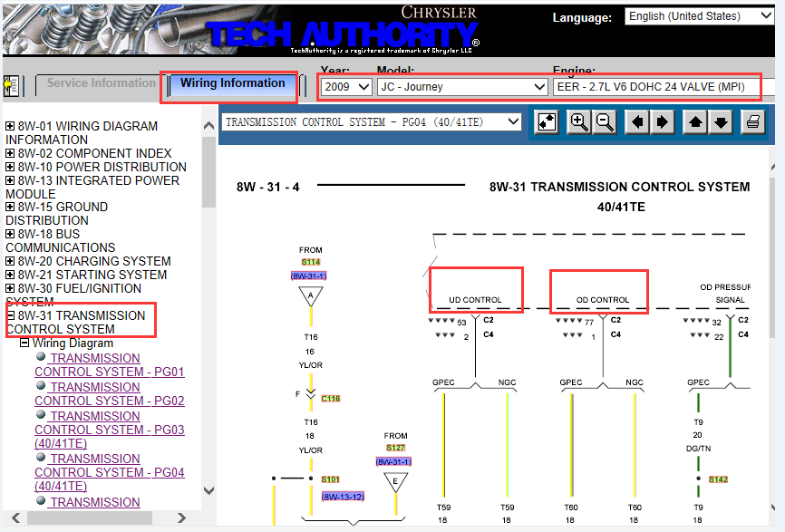Click the tree vertical scrollbar thumb

208,171
